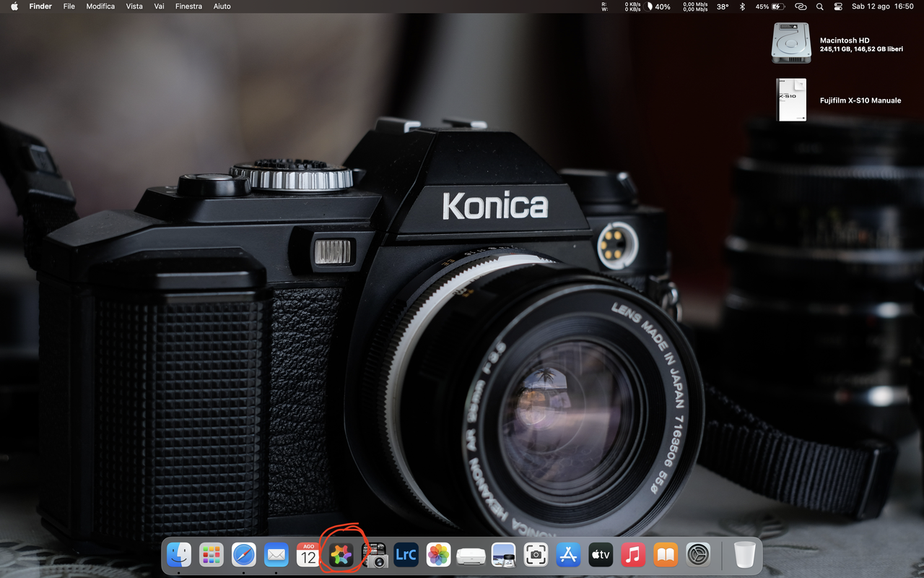Open Safari from the Dock

click(244, 555)
